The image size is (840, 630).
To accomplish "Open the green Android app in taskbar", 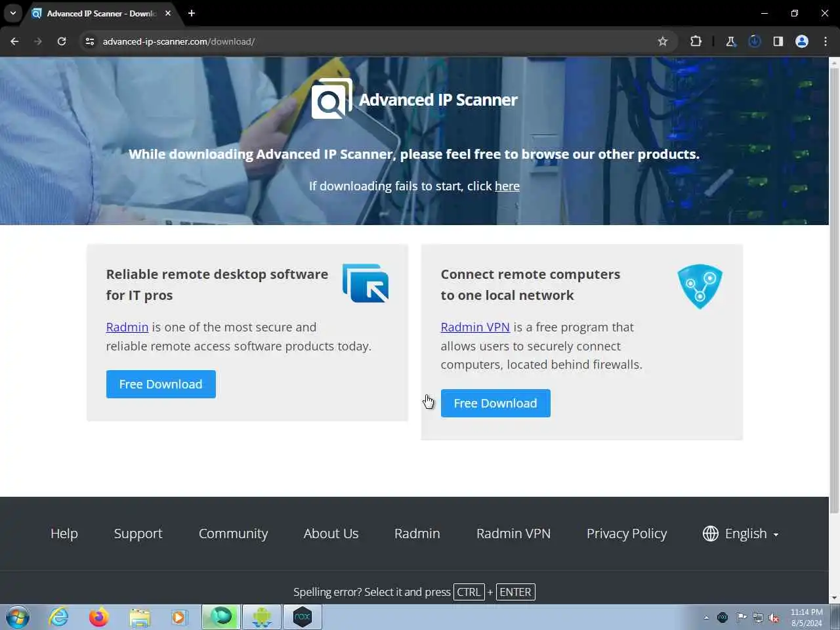I will (262, 618).
